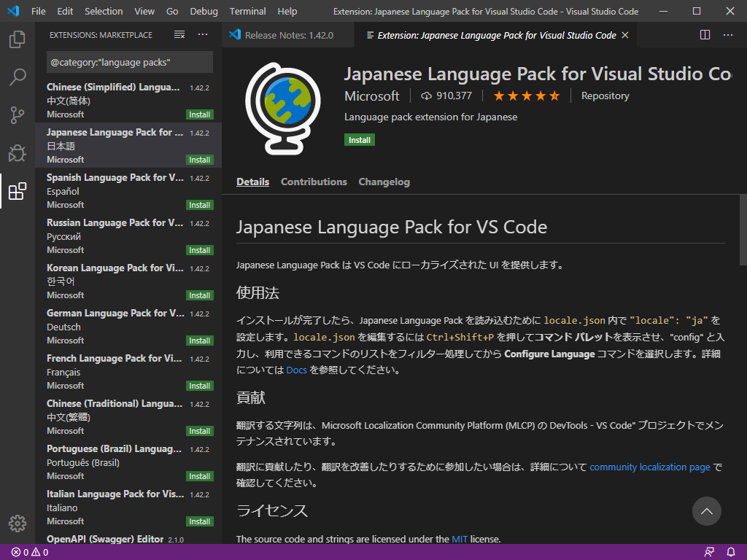
Task: Install the German Language Pack
Action: tap(200, 341)
